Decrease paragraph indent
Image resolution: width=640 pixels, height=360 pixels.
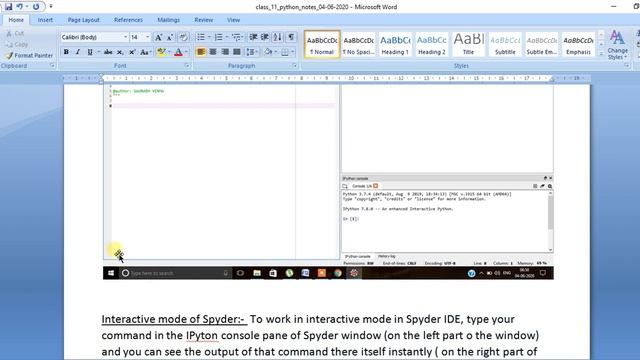(253, 37)
